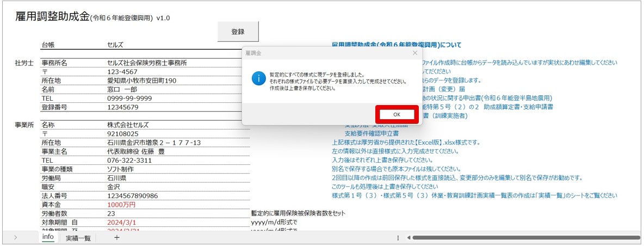644x246 pixels.
Task: Click the horizontal scrollbar left arrow
Action: tap(408, 238)
